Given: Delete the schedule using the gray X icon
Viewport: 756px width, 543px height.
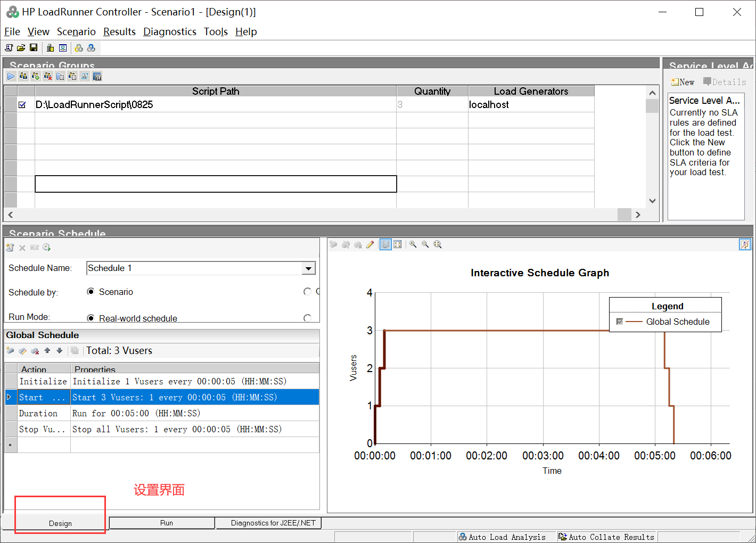Looking at the screenshot, I should [x=22, y=248].
